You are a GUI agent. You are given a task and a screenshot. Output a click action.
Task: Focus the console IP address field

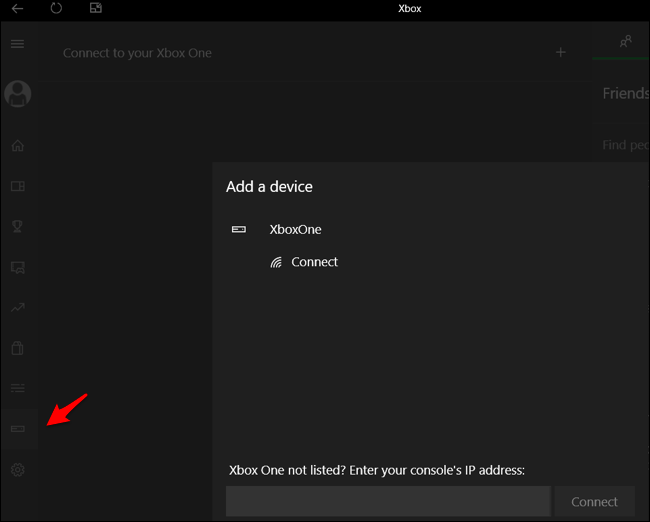(388, 501)
